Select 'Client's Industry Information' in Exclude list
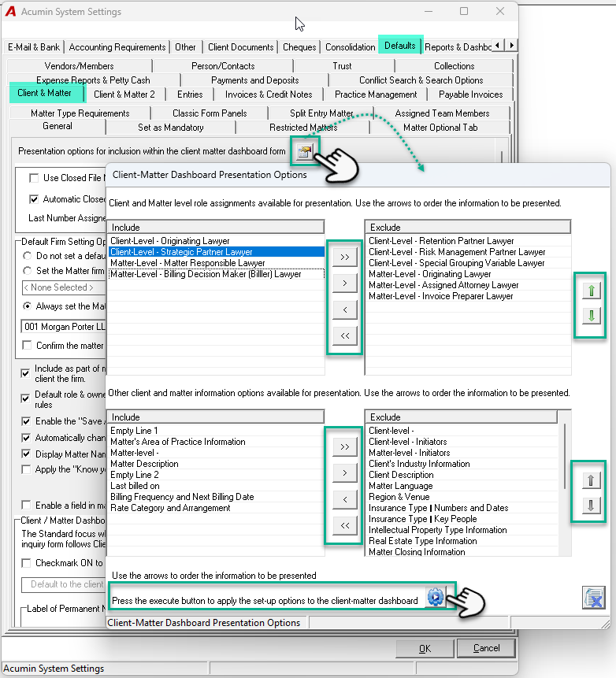The width and height of the screenshot is (616, 678). tap(462, 464)
